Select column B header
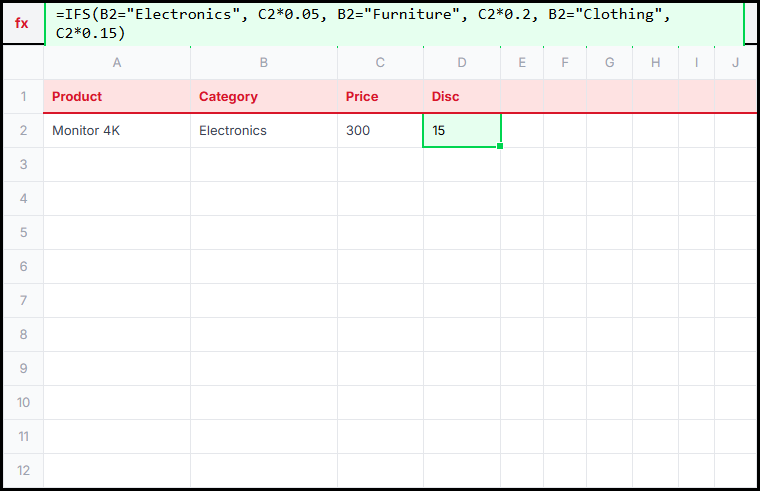The width and height of the screenshot is (760, 491). pyautogui.click(x=264, y=63)
